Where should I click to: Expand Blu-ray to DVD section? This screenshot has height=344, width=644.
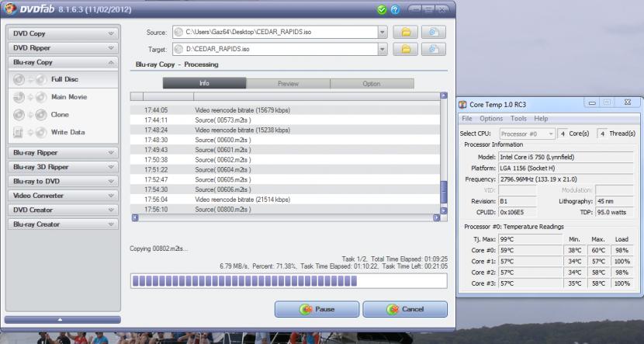(x=63, y=181)
